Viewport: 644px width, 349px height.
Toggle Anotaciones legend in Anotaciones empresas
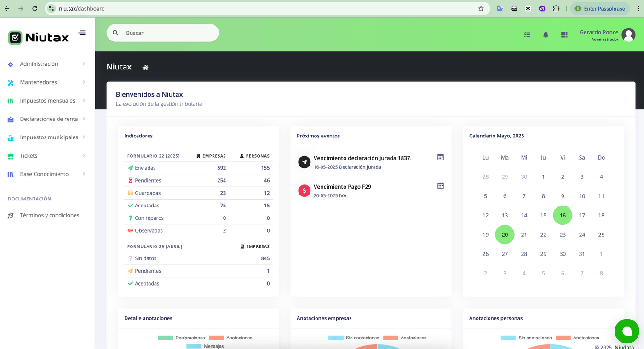(405, 338)
